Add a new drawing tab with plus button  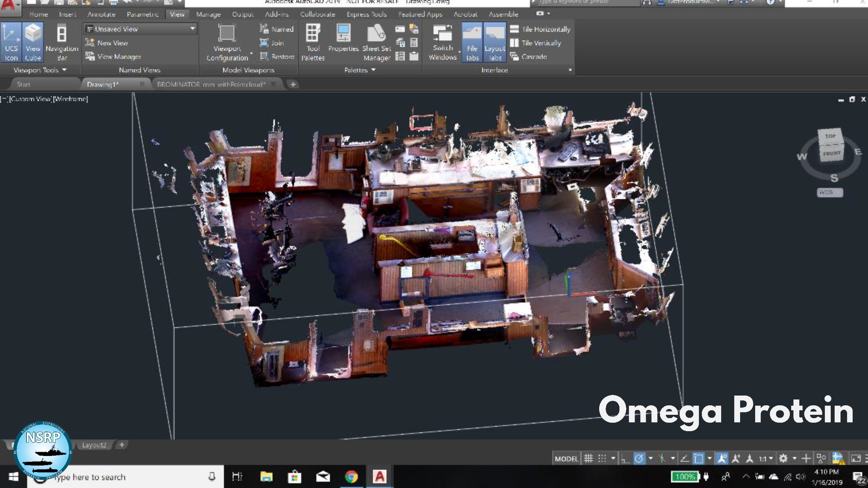pos(293,84)
